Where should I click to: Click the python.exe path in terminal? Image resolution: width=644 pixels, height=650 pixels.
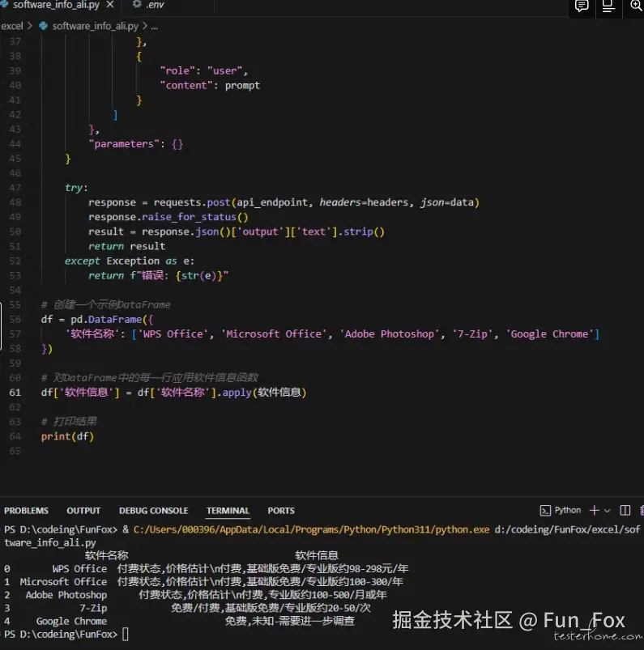(x=311, y=529)
